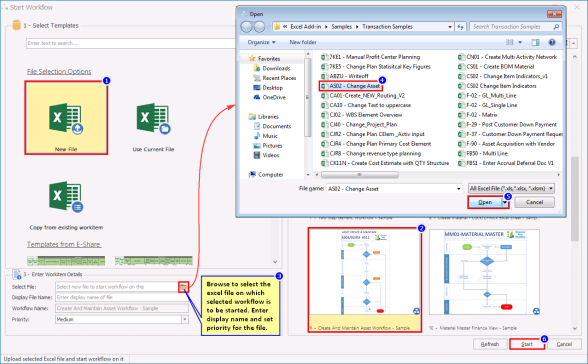
Task: Open the Organize menu
Action: click(261, 42)
